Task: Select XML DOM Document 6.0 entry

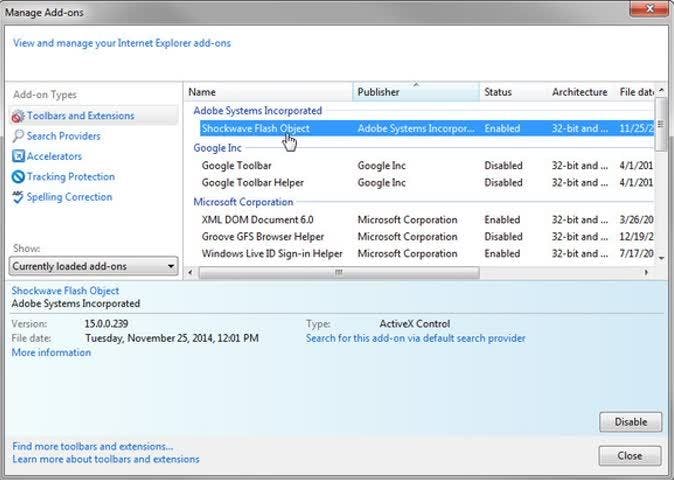Action: pyautogui.click(x=257, y=220)
